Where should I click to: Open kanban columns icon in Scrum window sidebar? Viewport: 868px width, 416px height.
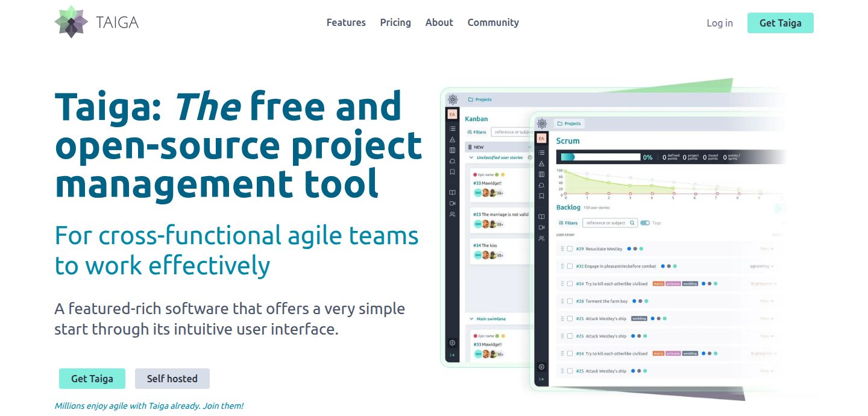point(541,174)
